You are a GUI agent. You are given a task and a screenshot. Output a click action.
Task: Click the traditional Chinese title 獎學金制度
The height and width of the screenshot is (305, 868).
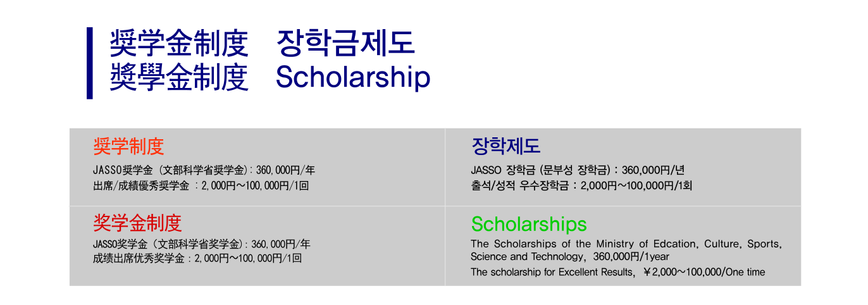click(x=179, y=78)
